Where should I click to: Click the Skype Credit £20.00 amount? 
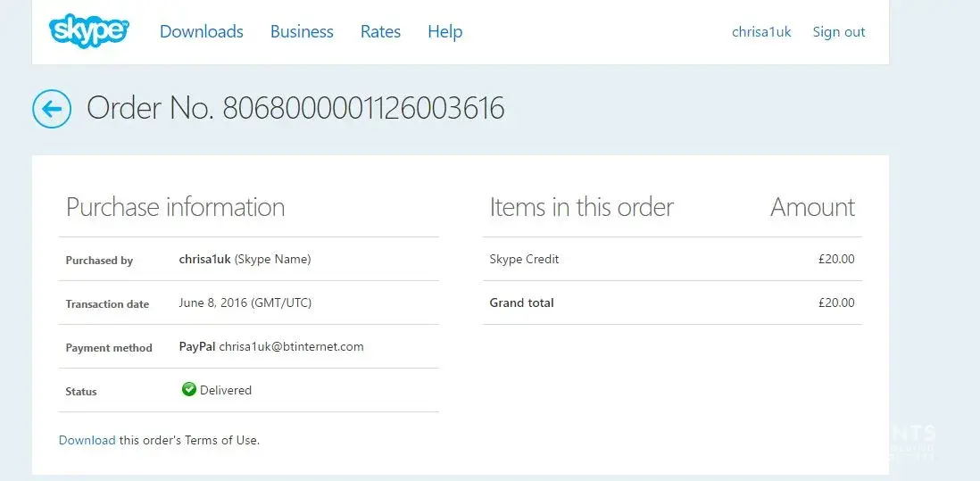[836, 259]
